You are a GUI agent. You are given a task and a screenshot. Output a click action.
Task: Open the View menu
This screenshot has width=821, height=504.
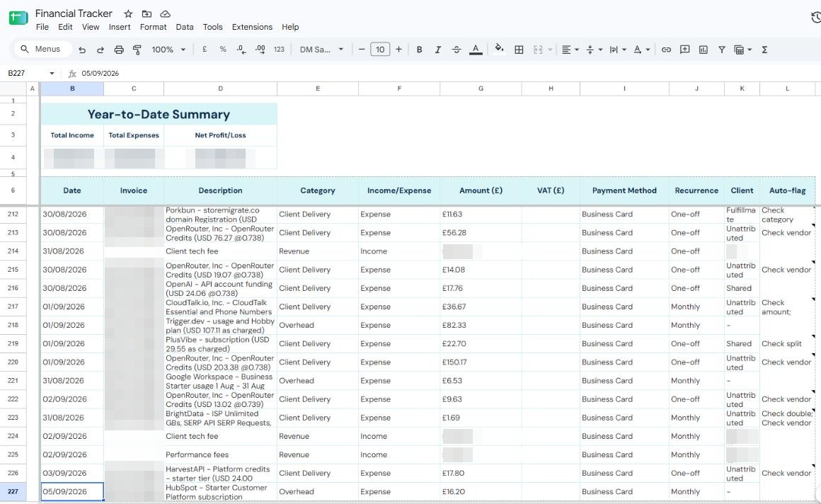(91, 27)
